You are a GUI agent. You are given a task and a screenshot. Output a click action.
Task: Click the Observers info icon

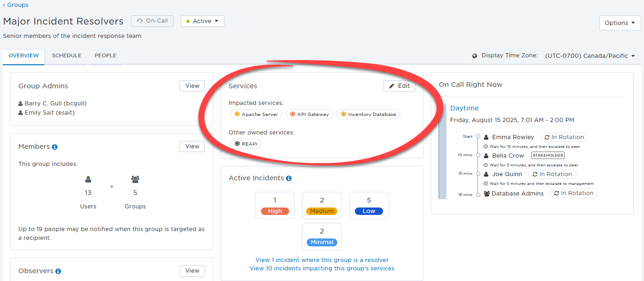click(x=58, y=271)
